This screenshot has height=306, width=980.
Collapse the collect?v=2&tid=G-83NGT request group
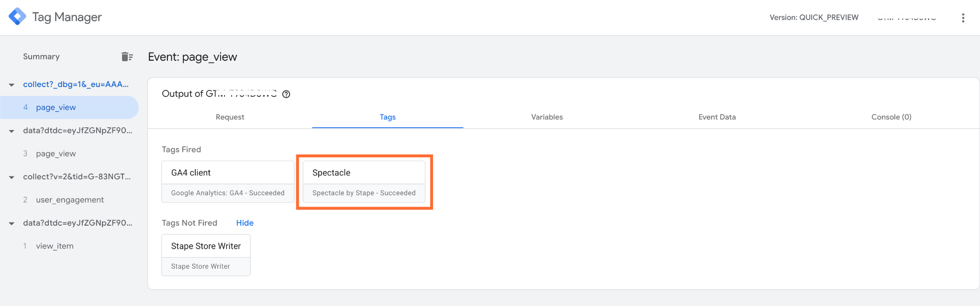pyautogui.click(x=11, y=177)
